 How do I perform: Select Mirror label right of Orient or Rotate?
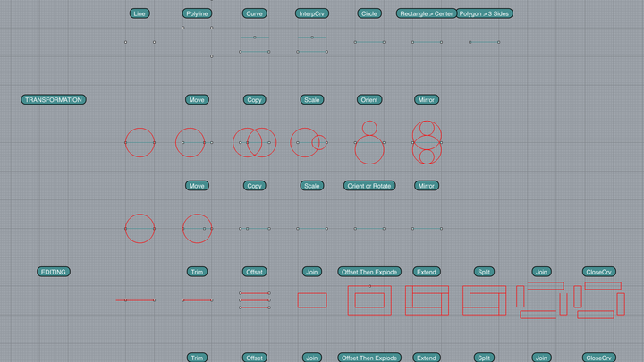427,186
